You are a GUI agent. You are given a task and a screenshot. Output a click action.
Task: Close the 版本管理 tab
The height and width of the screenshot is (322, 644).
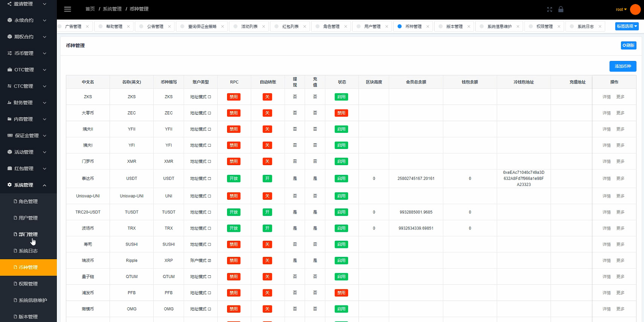(469, 27)
